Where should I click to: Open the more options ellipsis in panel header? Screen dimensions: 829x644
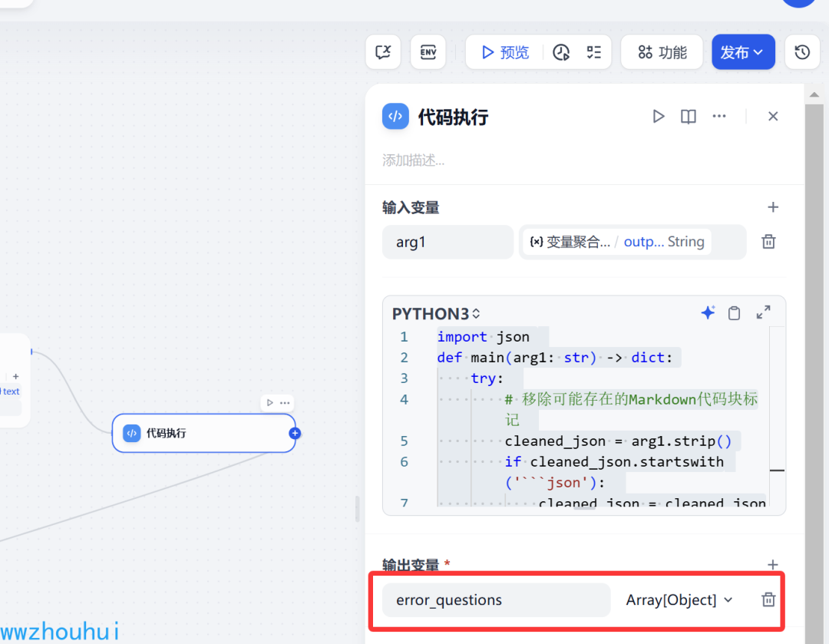718,117
